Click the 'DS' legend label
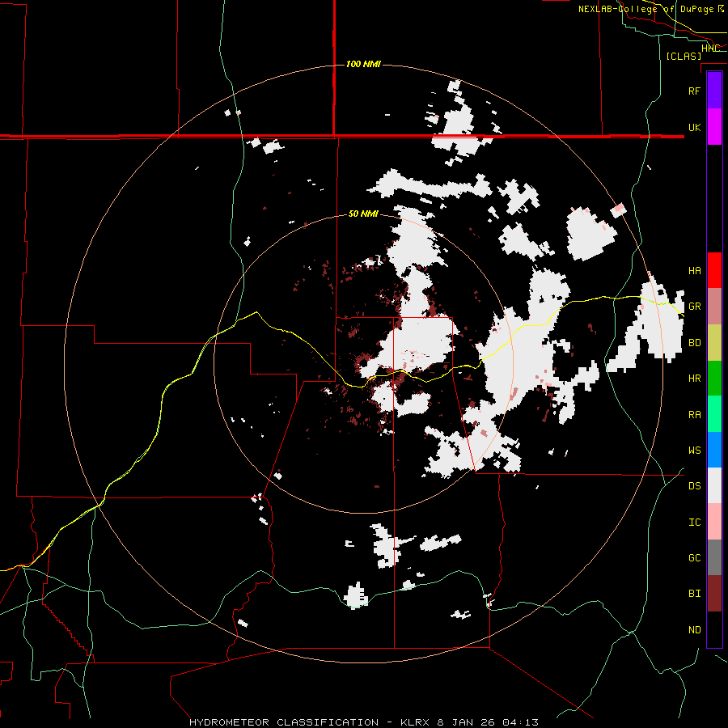Image resolution: width=728 pixels, height=728 pixels. click(695, 486)
